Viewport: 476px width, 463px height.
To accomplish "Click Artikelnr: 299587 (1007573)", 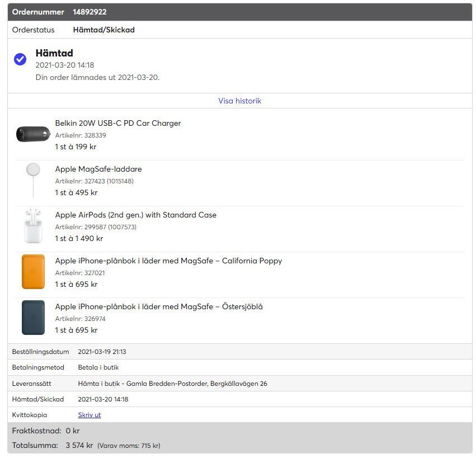I will point(96,227).
